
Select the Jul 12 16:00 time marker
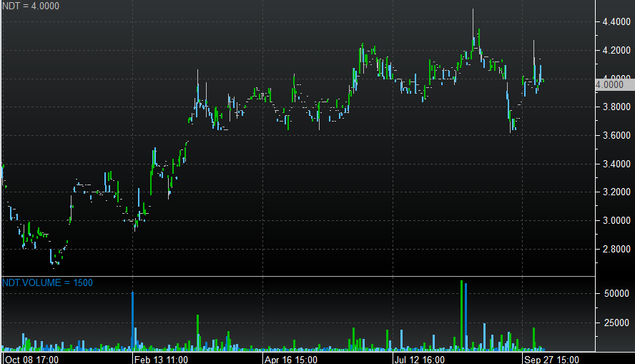421,359
